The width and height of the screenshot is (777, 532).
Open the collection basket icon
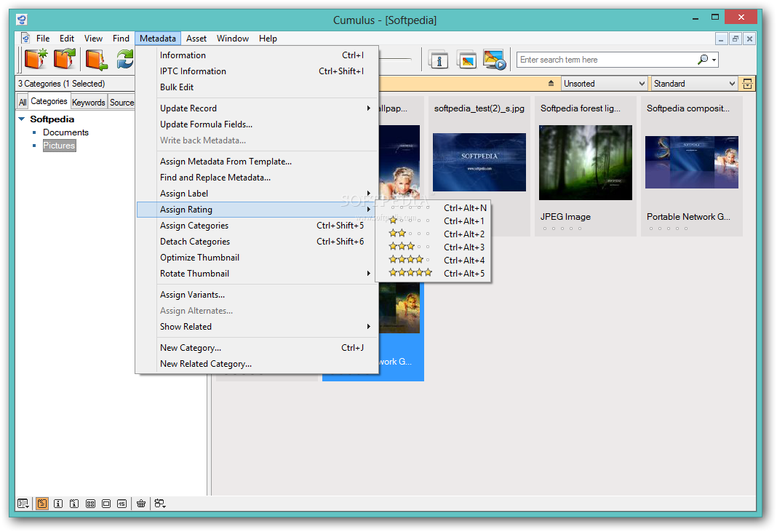[x=141, y=504]
